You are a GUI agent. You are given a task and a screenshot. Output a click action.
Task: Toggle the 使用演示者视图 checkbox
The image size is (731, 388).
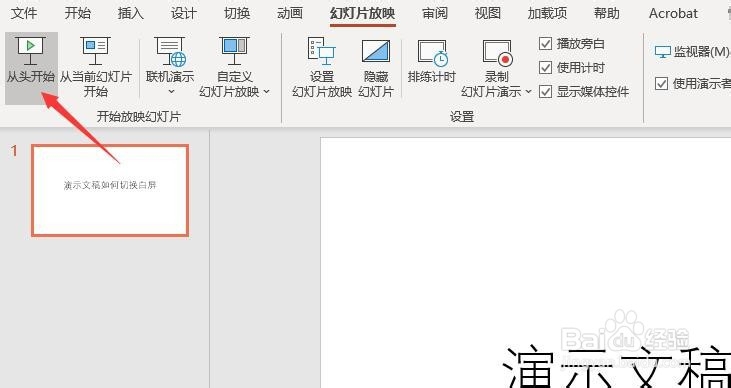[x=661, y=83]
